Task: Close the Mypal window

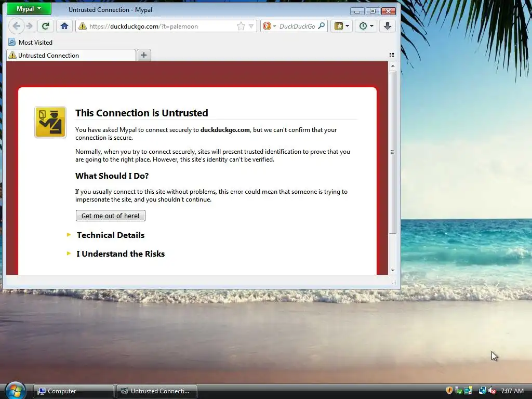Action: click(389, 11)
